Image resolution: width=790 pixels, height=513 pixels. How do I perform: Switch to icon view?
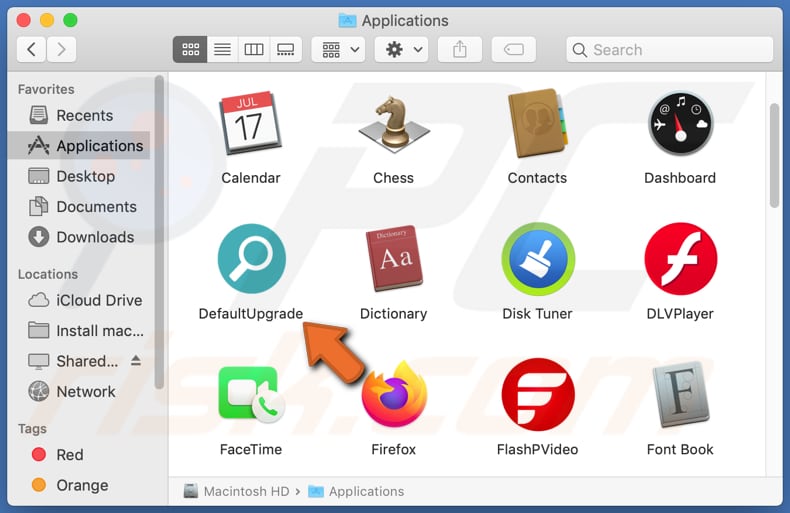coord(190,49)
